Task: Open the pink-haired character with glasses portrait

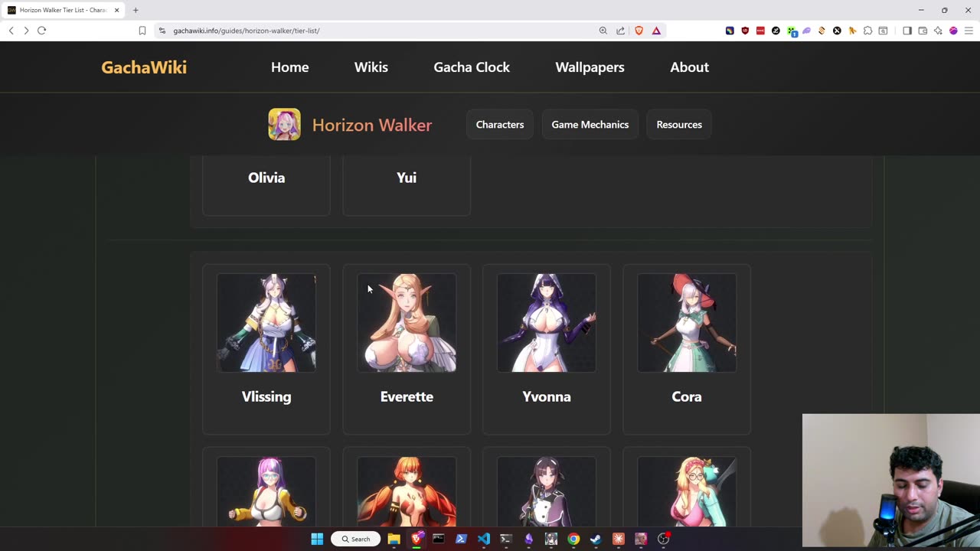Action: (x=266, y=492)
